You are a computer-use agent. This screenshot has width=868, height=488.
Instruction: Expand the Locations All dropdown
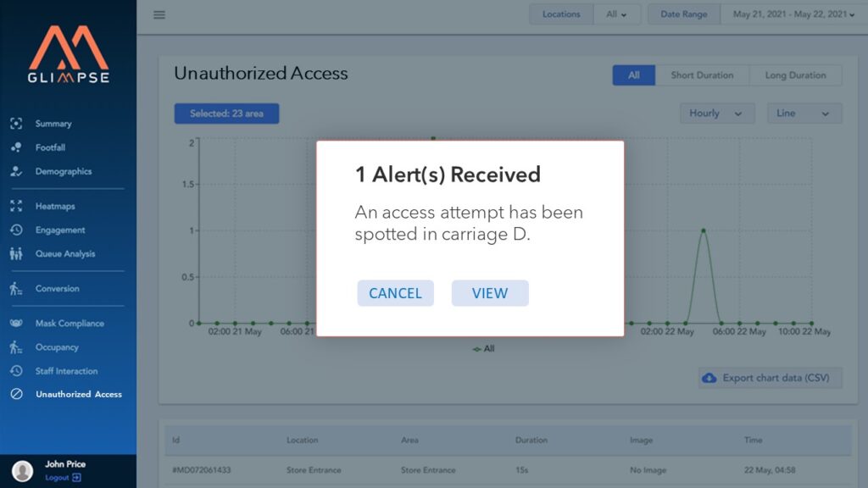[616, 14]
